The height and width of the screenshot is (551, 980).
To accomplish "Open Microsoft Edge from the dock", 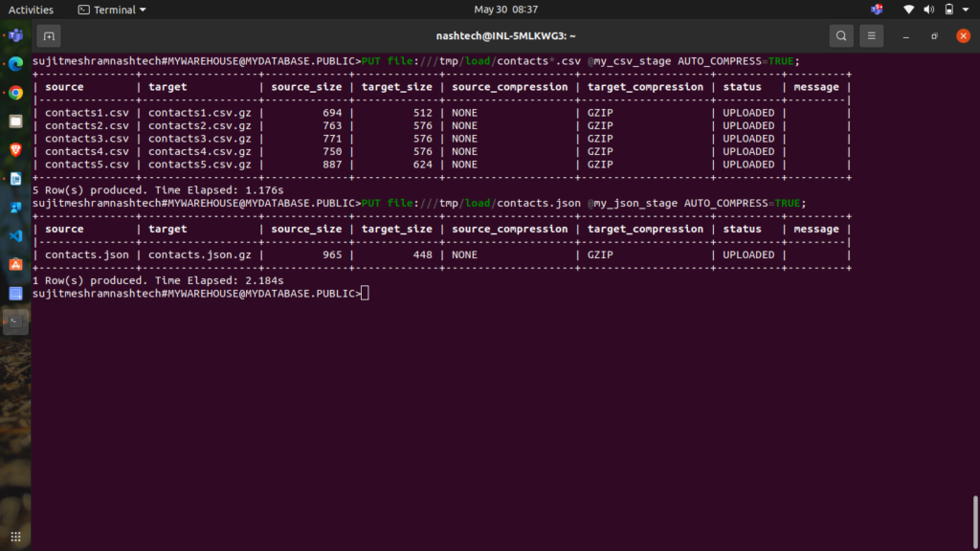I will tap(15, 64).
